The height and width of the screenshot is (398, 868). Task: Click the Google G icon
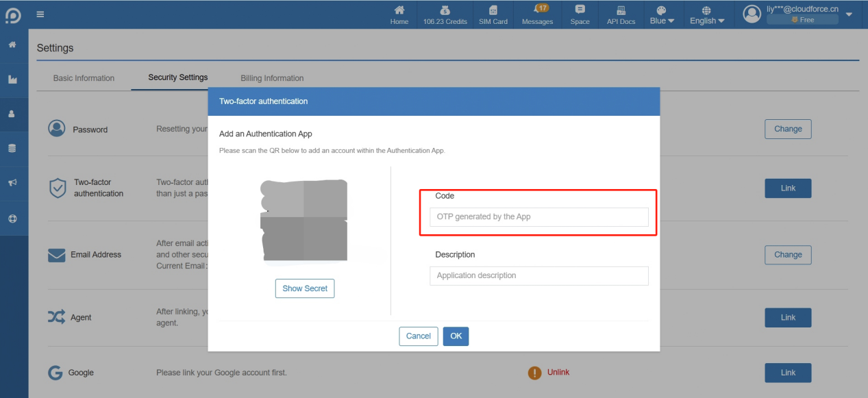[55, 373]
